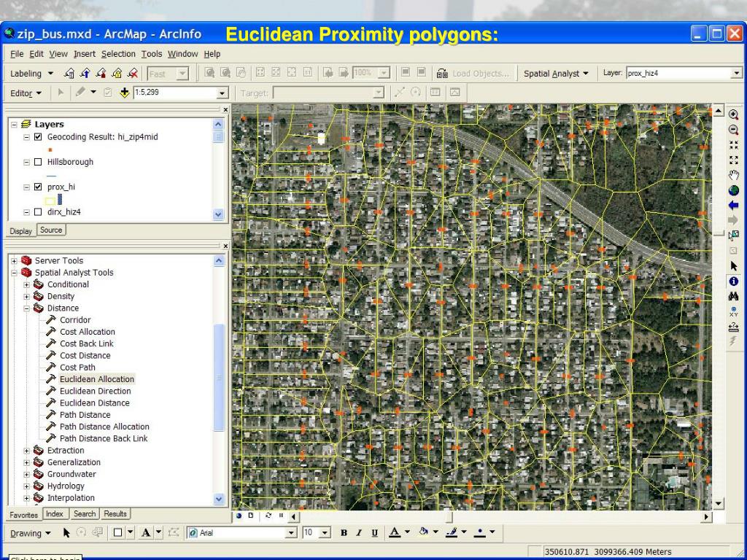
Task: Activate the Pan hand tool
Action: click(x=734, y=174)
